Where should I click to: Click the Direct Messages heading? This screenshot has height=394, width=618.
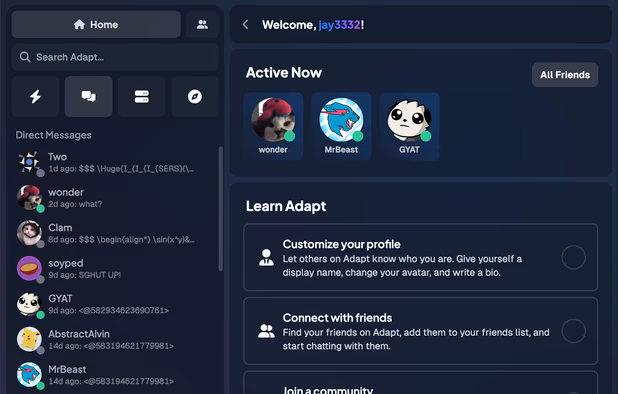(x=54, y=135)
